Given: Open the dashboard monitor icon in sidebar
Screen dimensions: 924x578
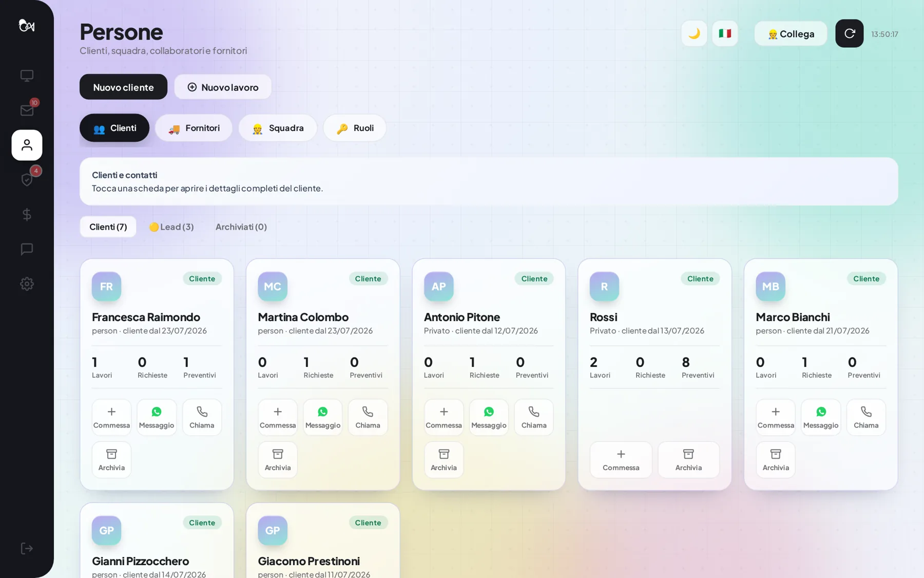Looking at the screenshot, I should pos(27,76).
